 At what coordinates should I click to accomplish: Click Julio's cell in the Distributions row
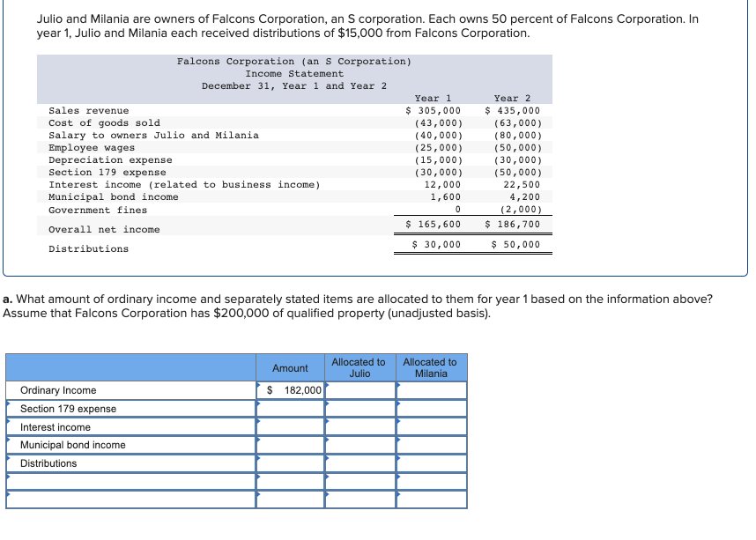coord(360,463)
